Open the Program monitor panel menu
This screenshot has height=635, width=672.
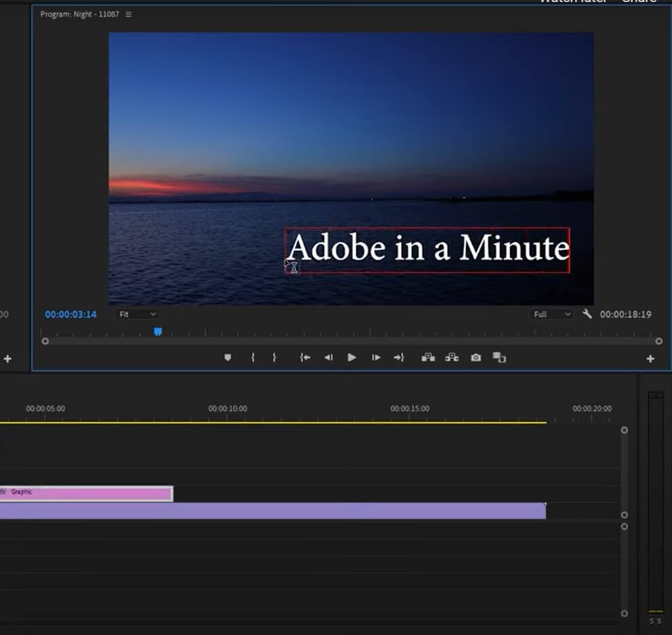click(x=129, y=14)
